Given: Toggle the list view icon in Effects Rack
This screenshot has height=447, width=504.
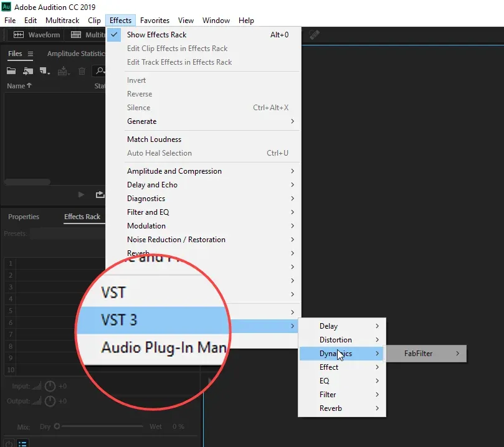Looking at the screenshot, I should pos(22,444).
